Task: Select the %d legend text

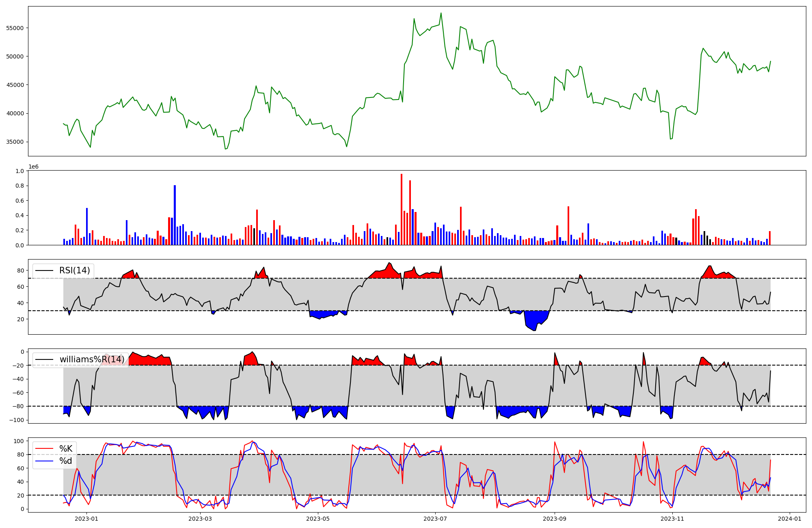Action: [66, 461]
